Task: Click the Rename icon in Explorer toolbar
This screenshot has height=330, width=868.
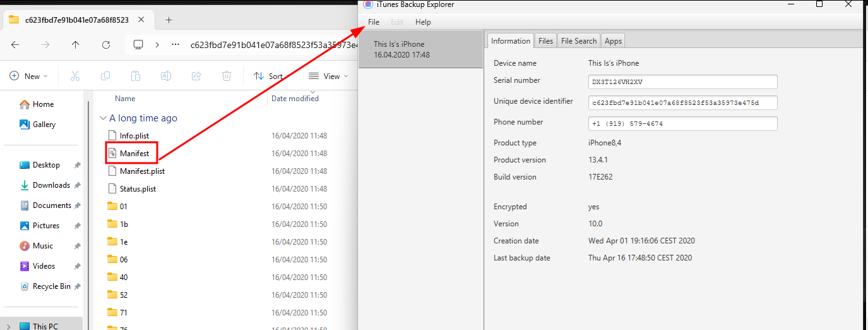Action: [x=166, y=76]
